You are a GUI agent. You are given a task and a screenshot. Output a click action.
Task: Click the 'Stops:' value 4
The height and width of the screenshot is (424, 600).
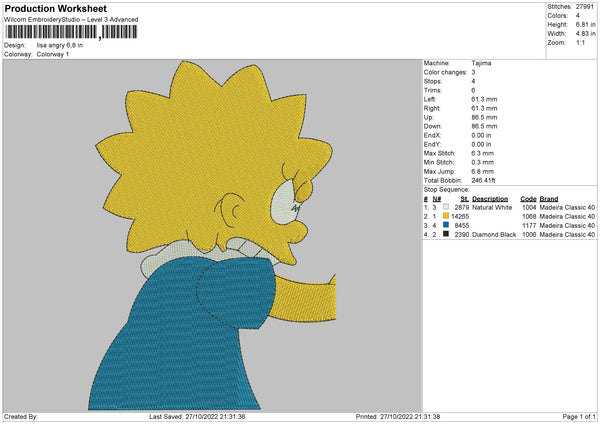[473, 81]
